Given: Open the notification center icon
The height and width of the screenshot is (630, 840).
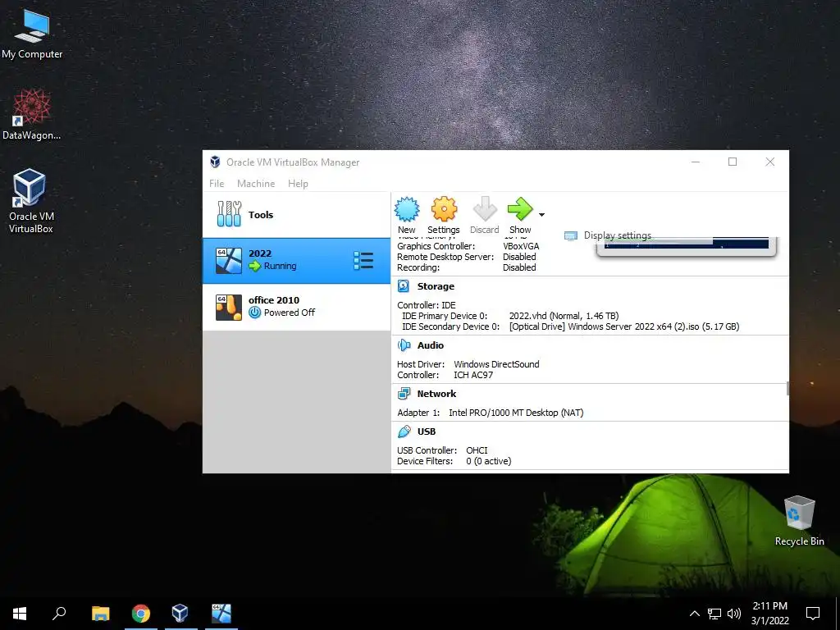Looking at the screenshot, I should tap(813, 614).
